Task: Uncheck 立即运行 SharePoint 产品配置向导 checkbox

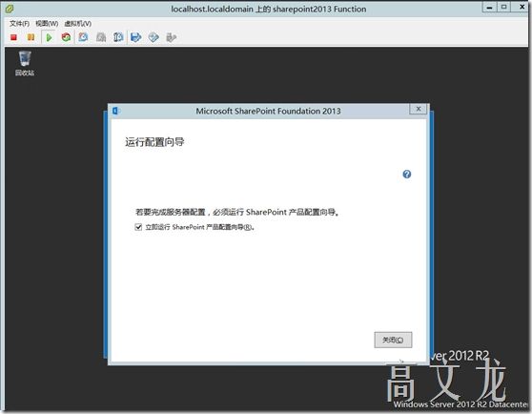Action: point(138,227)
